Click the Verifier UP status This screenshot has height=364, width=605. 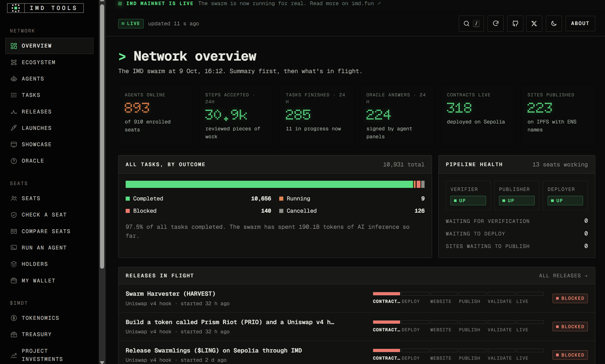468,201
